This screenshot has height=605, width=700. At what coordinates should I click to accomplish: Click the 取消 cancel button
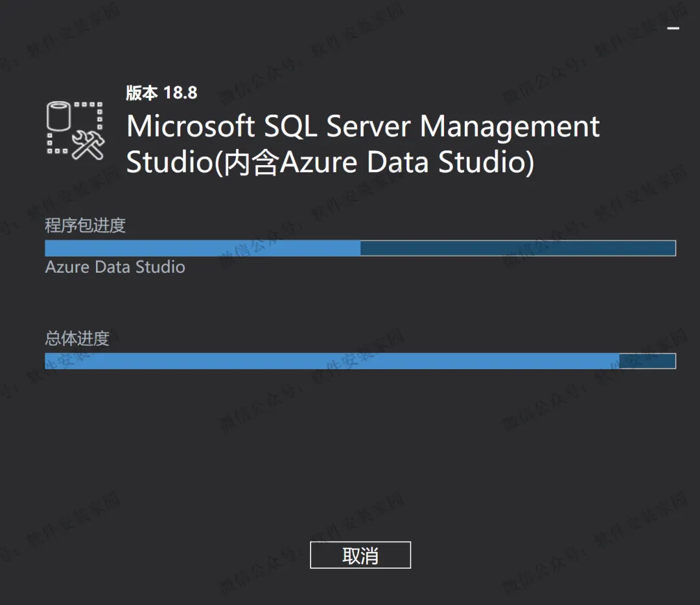(360, 555)
